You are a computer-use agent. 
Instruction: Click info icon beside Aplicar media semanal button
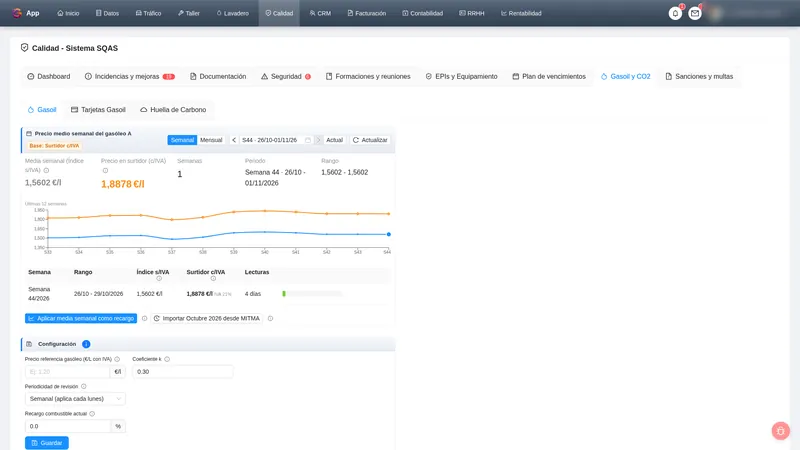tap(144, 318)
